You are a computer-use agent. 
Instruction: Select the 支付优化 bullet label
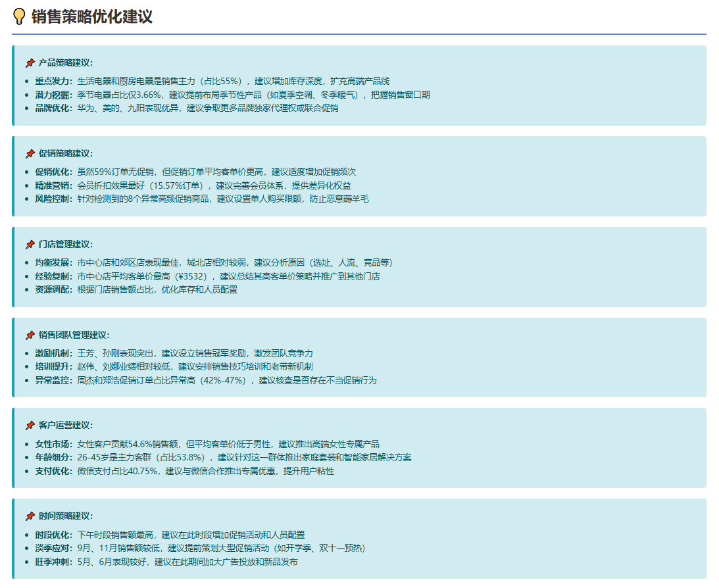(x=54, y=472)
